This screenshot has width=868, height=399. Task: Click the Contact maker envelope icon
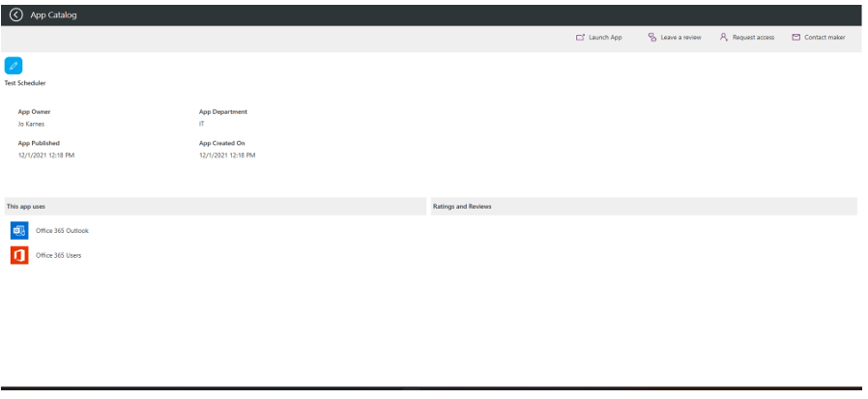[x=796, y=38]
